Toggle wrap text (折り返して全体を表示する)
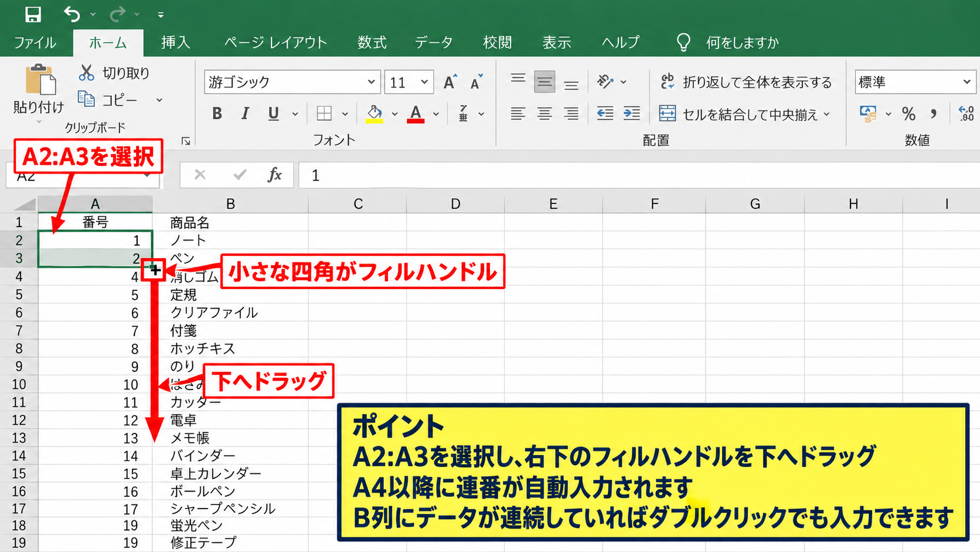The image size is (980, 552). pyautogui.click(x=746, y=82)
